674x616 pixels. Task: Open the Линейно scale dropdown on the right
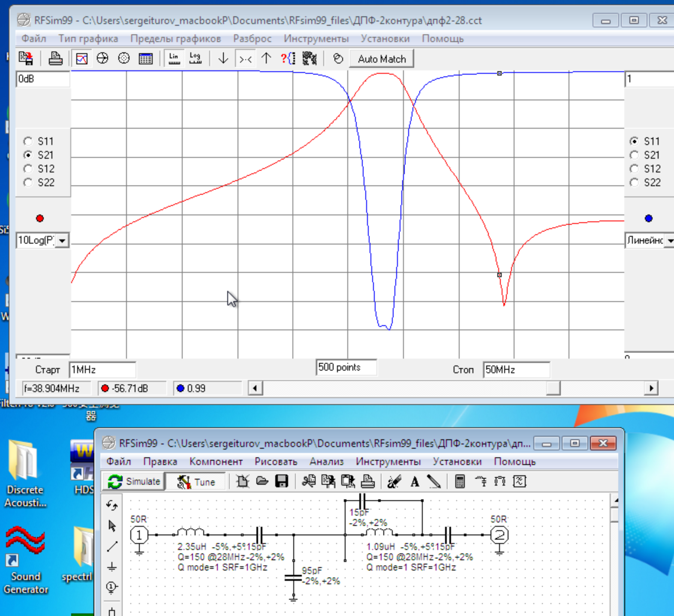(669, 241)
